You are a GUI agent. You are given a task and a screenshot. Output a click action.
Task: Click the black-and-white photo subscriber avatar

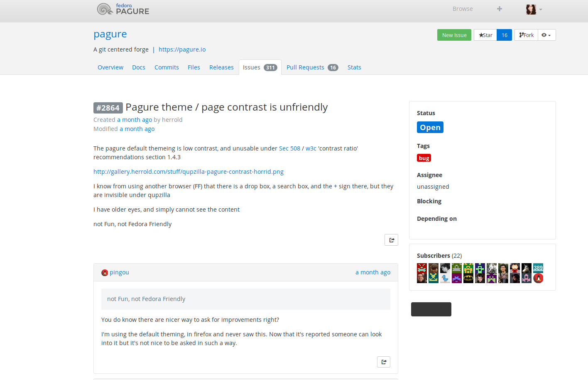pos(445,268)
